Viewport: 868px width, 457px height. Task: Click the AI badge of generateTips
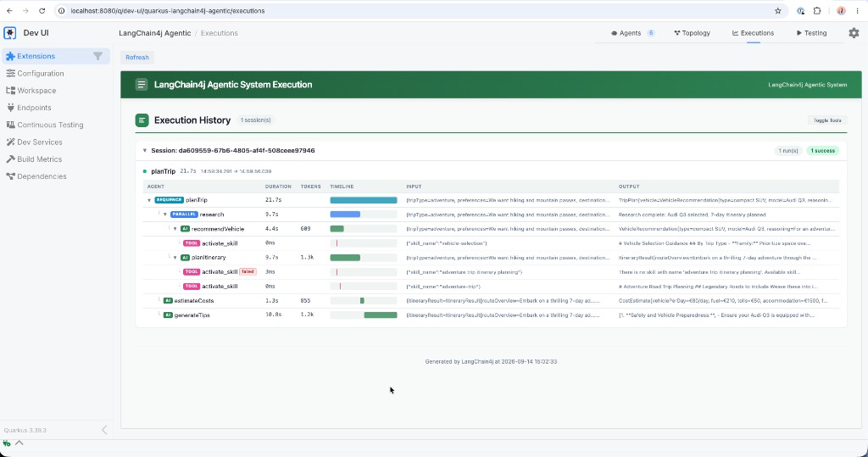(168, 315)
